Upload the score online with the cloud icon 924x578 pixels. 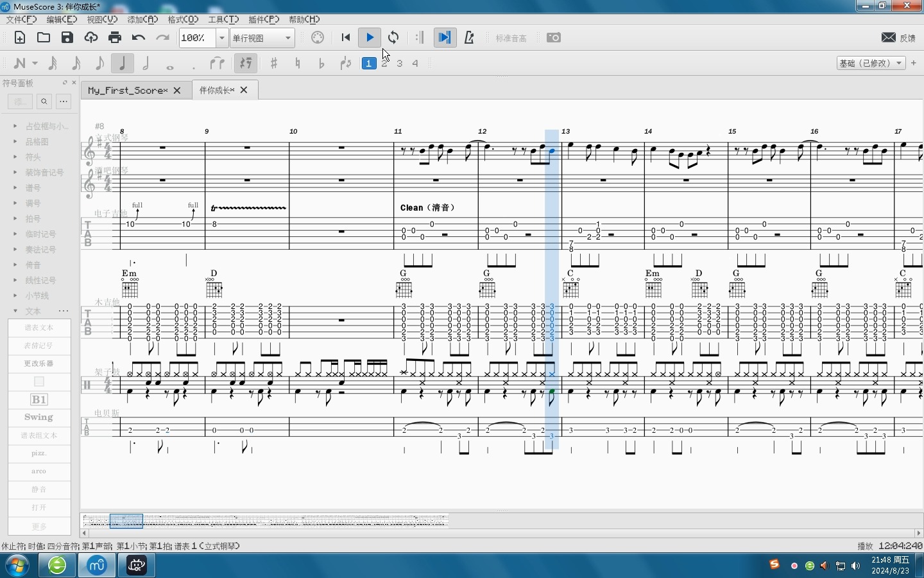(91, 38)
